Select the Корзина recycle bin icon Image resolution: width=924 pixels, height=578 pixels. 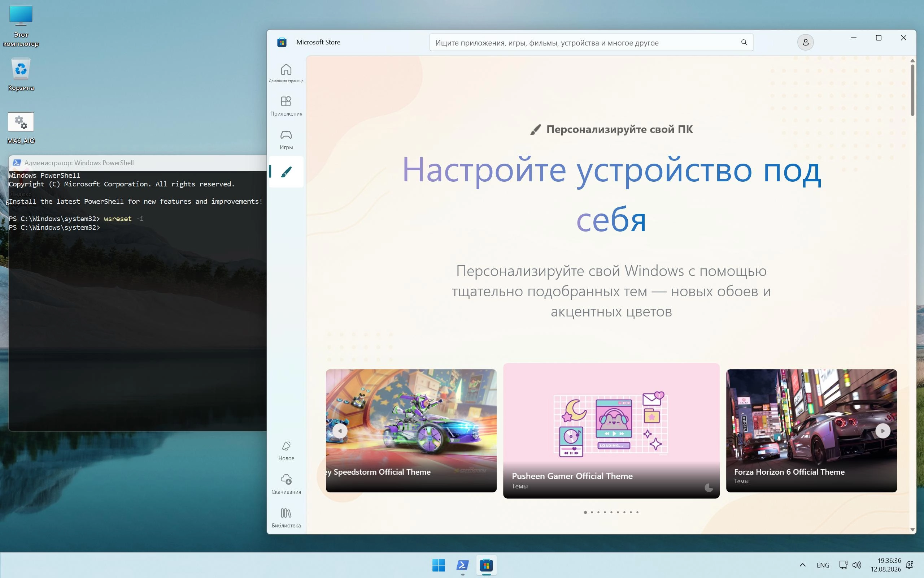21,74
